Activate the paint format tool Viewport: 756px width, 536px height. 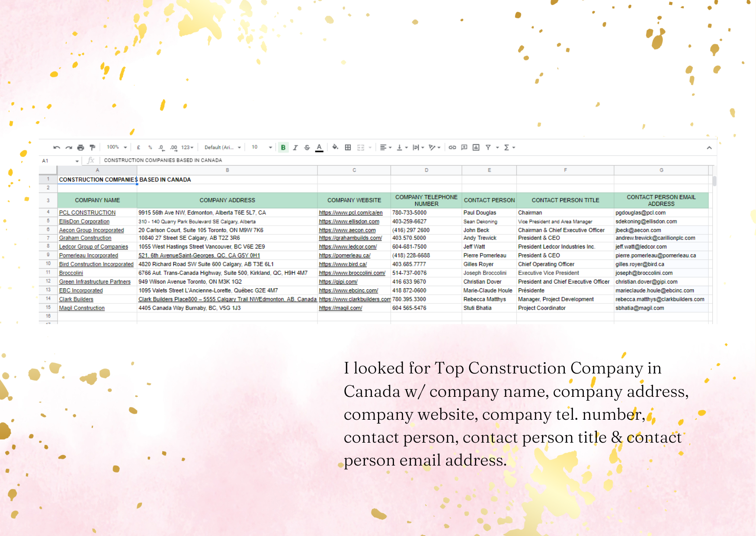pos(92,147)
